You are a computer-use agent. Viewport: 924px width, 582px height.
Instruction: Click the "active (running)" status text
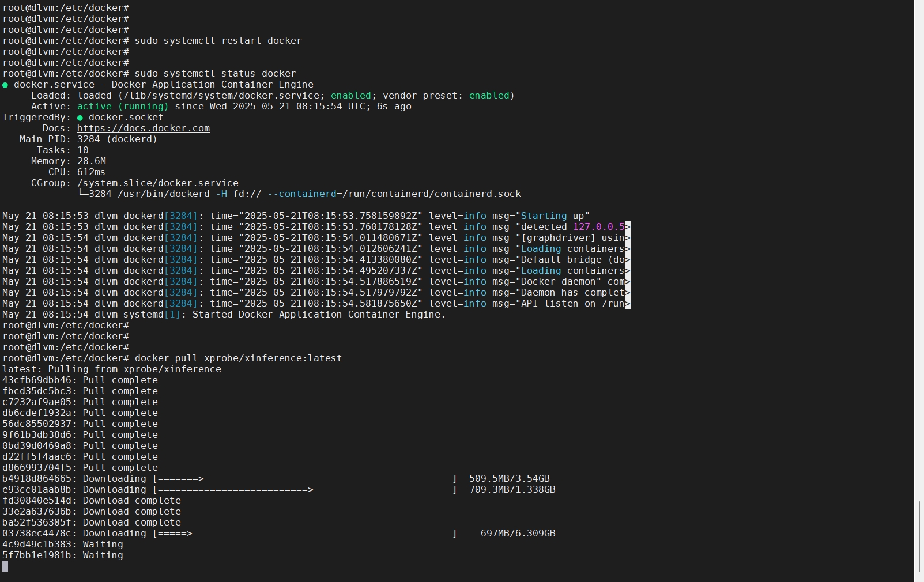point(123,107)
